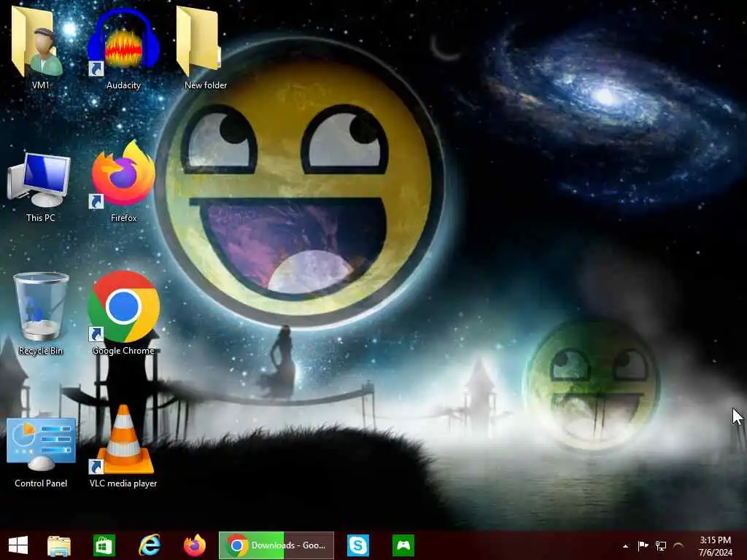
Task: Launch Firefox from the taskbar
Action: 194,545
